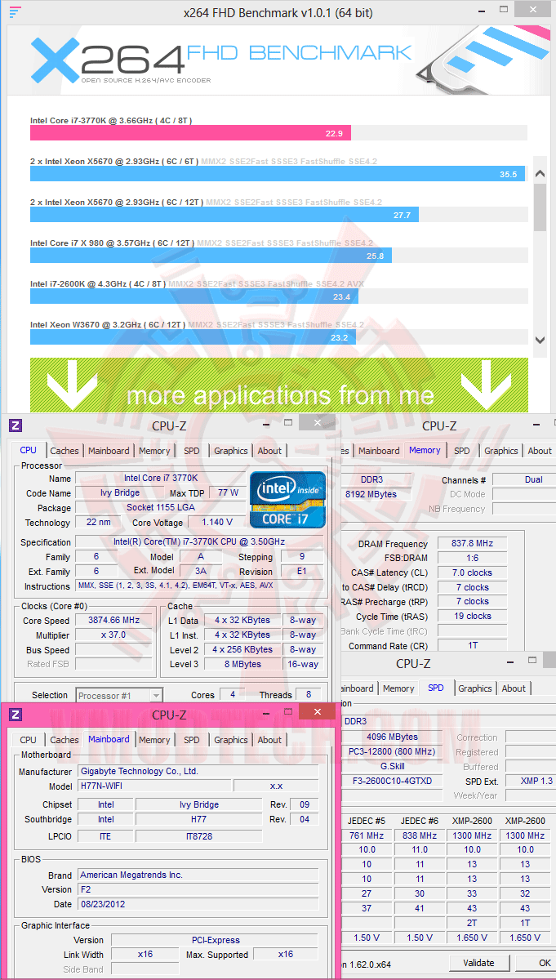Click the '3874.66 MHz' core speed value
The image size is (556, 980).
(x=113, y=620)
